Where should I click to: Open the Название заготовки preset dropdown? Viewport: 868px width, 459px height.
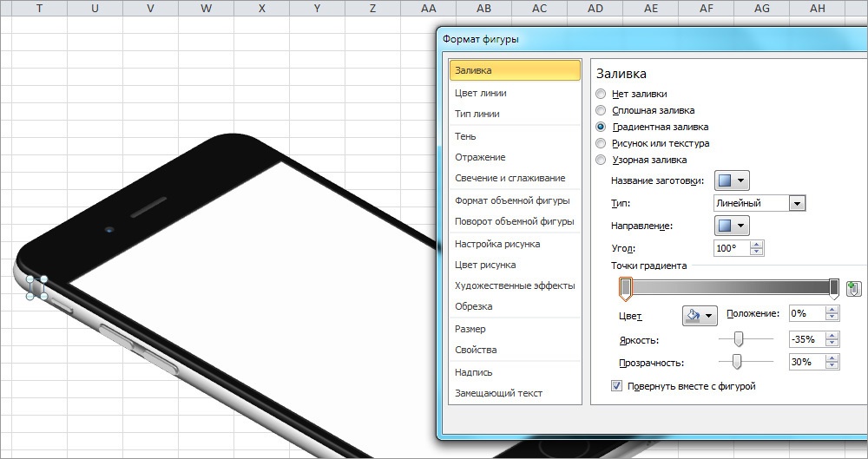click(732, 180)
